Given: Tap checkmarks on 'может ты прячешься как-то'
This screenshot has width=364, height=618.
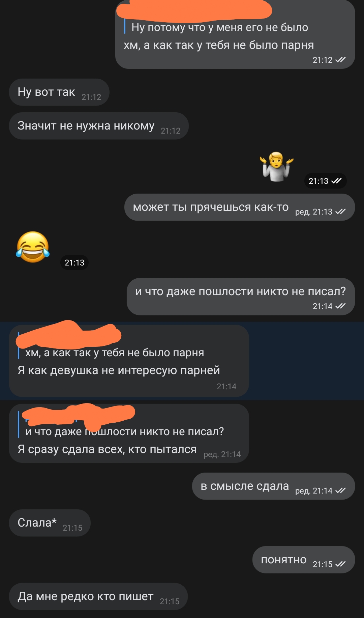Looking at the screenshot, I should click(x=340, y=212).
